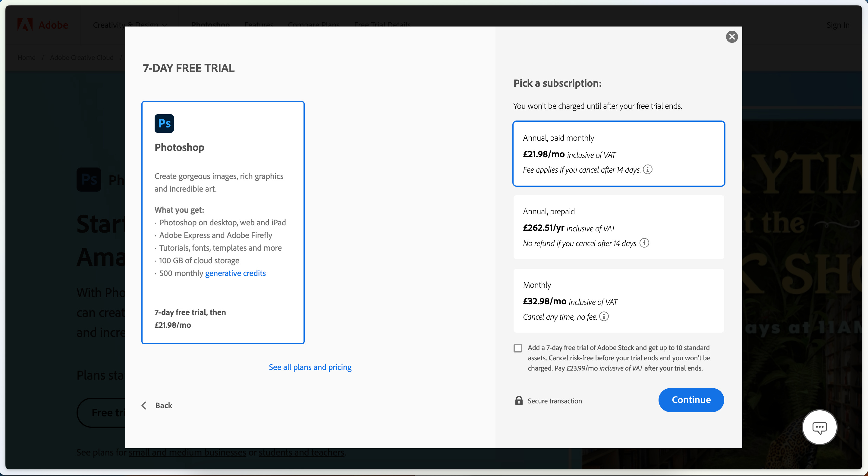
Task: Click 'Adobe Express and Adobe Firefly' line
Action: click(216, 235)
